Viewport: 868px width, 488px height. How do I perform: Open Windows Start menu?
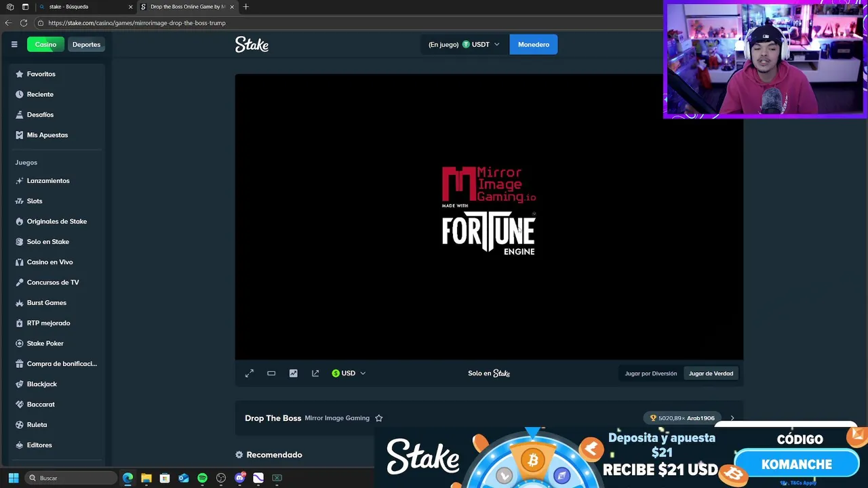[x=14, y=478]
